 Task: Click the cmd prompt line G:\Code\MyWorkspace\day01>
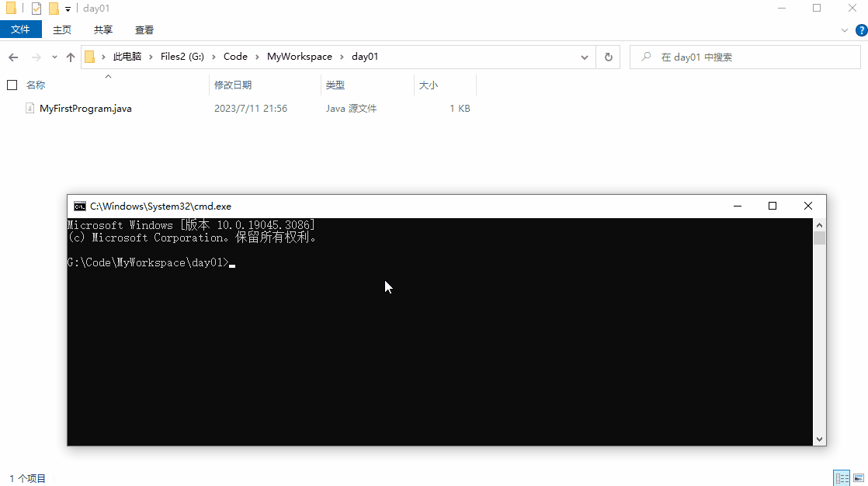(148, 263)
